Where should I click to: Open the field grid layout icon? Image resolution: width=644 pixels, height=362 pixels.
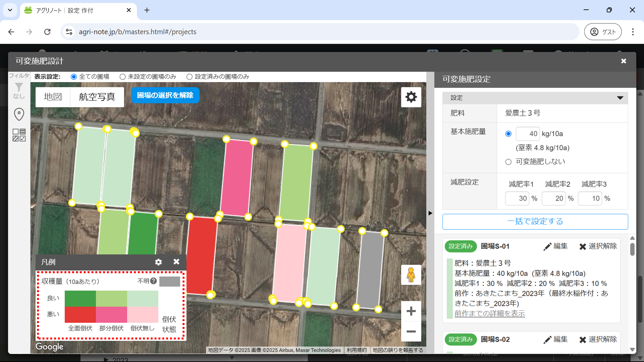pyautogui.click(x=19, y=135)
